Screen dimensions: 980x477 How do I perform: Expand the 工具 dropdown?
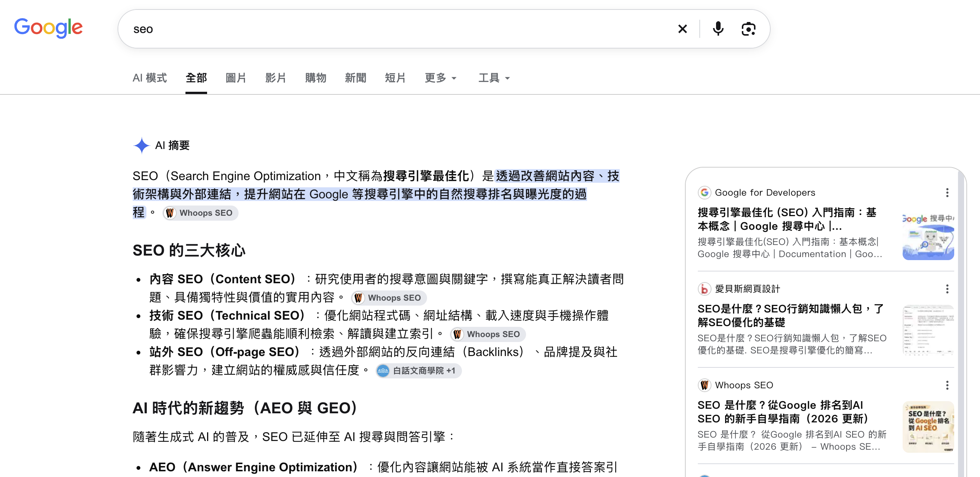[x=494, y=78]
